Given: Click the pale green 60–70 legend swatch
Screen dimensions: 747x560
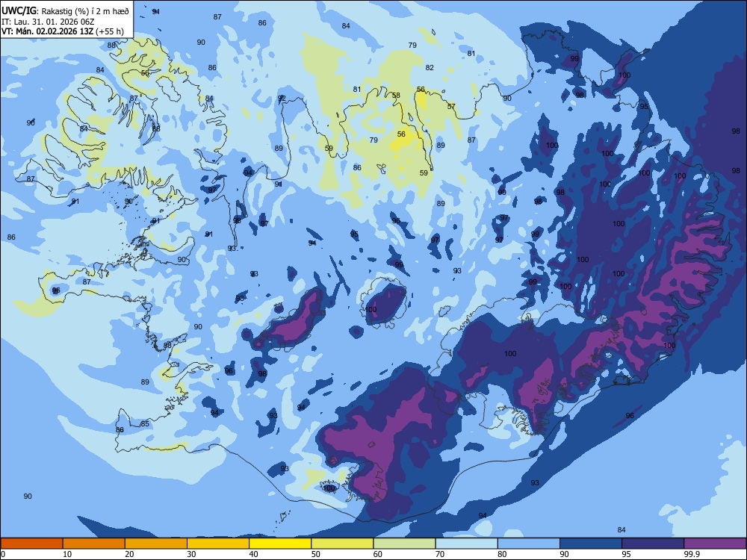Looking at the screenshot, I should click(404, 544).
